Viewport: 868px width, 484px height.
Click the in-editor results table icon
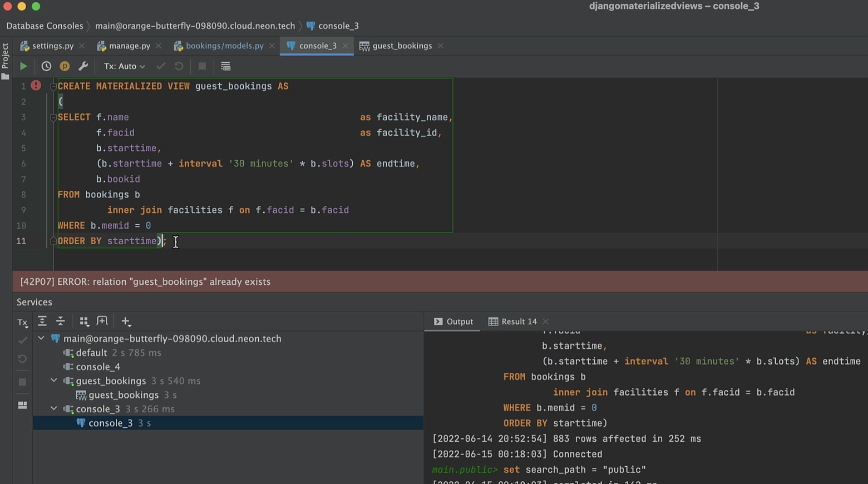point(225,66)
